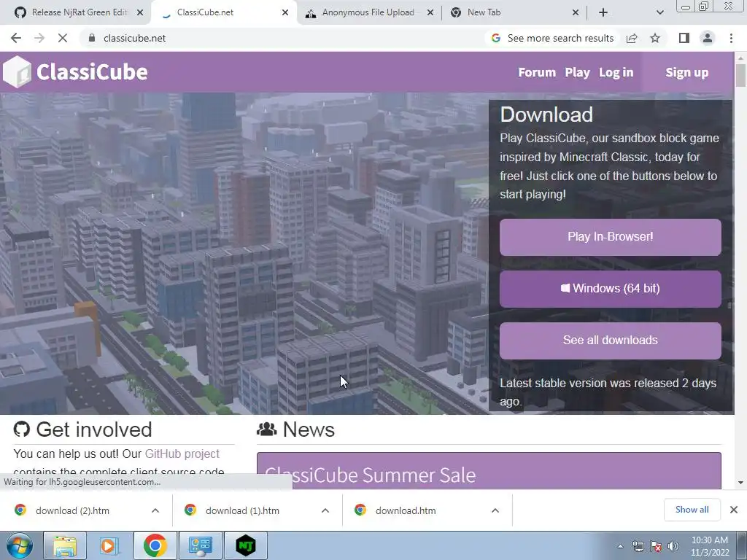
Task: Close the NjRat GitHub tab
Action: (140, 12)
